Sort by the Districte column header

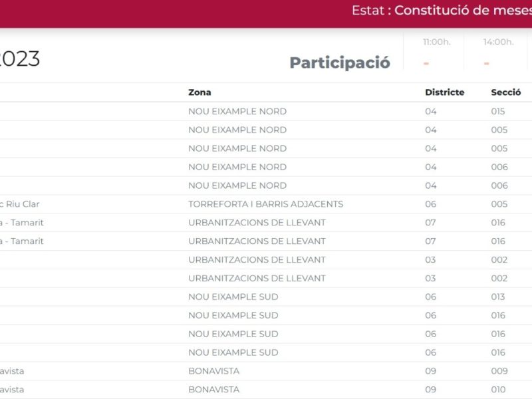point(444,92)
